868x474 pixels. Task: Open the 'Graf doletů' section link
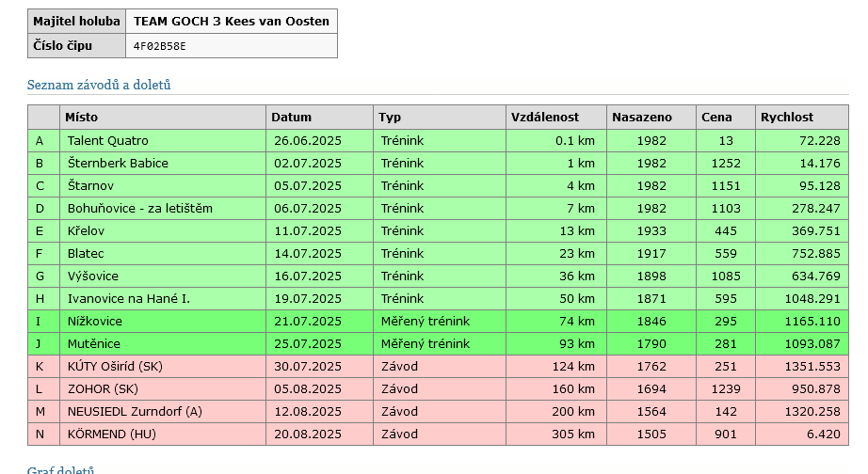(60, 470)
